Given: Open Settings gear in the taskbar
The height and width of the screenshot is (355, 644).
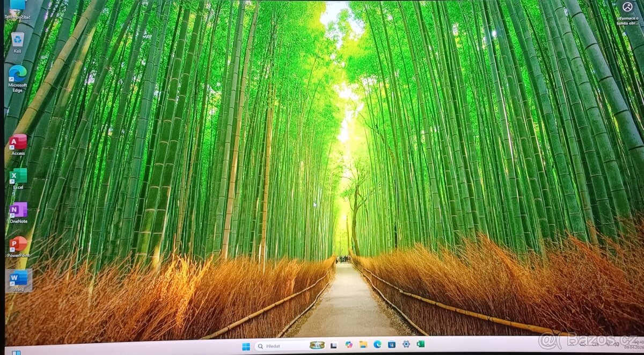Looking at the screenshot, I should (x=406, y=344).
